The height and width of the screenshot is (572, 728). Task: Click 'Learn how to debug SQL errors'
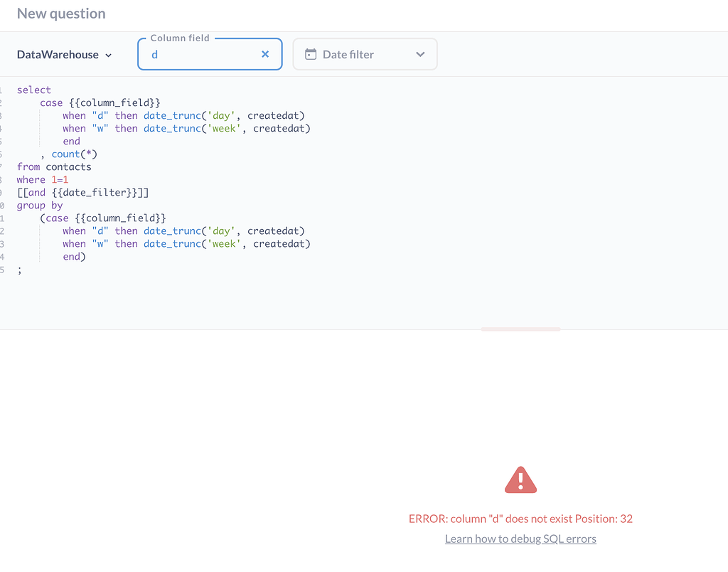[x=520, y=539]
